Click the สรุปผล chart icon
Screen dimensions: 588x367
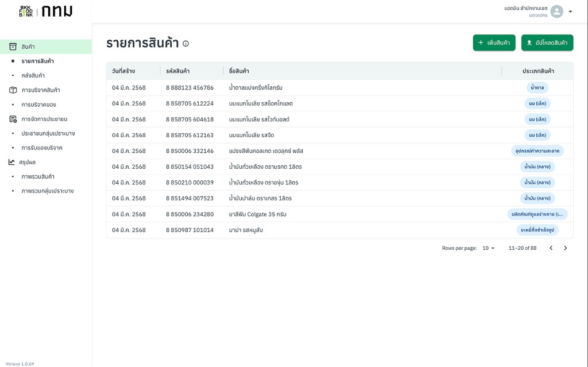(11, 162)
